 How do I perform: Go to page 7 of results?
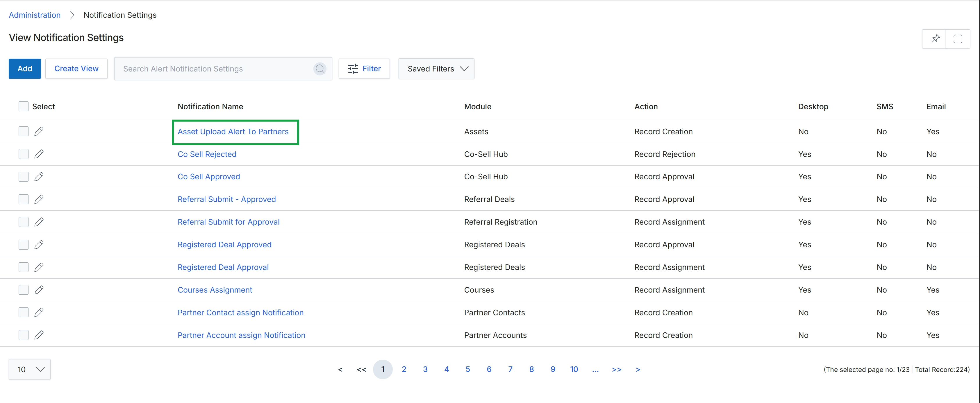pos(510,370)
